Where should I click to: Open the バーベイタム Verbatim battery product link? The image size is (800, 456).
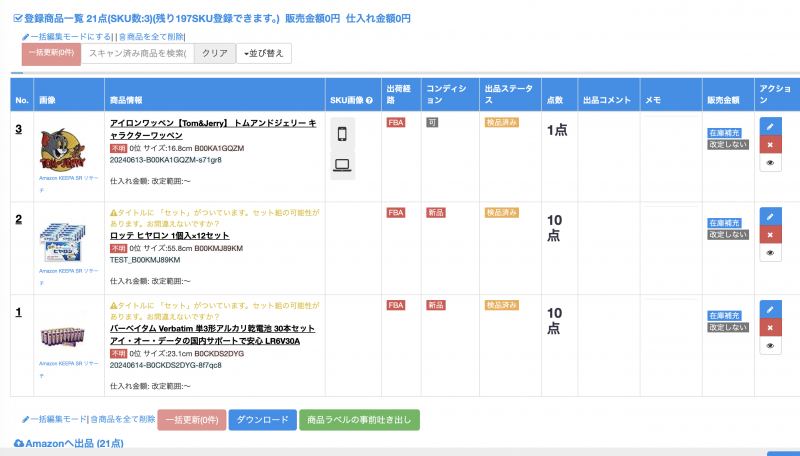pos(212,335)
